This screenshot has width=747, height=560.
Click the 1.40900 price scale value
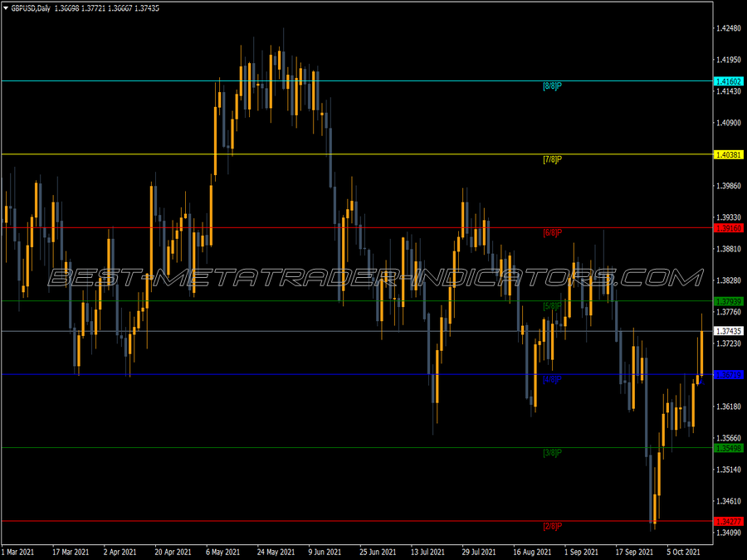(x=729, y=123)
